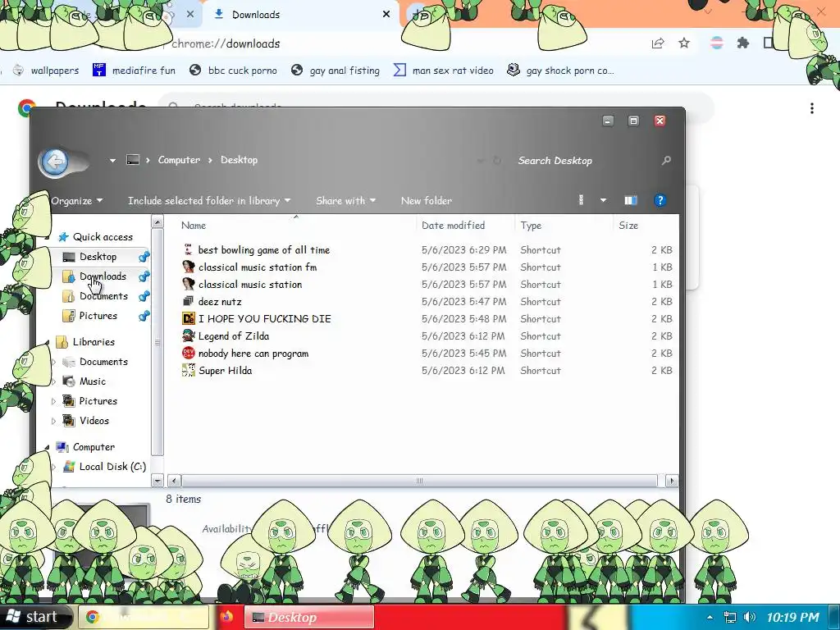Click the navigation pane scroll up arrow
Screen dimensions: 840x630
(157, 221)
